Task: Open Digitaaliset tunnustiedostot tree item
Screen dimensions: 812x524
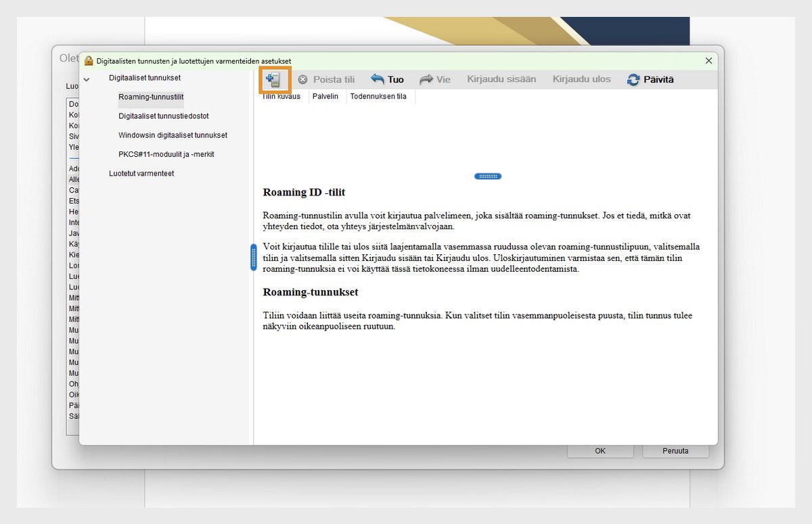Action: coord(164,116)
